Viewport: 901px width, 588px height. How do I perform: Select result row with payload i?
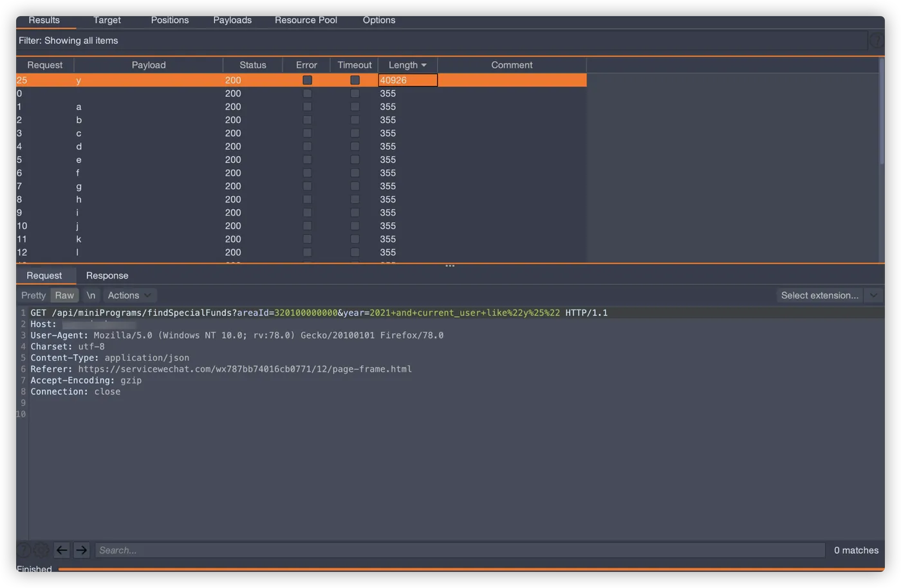coord(301,213)
